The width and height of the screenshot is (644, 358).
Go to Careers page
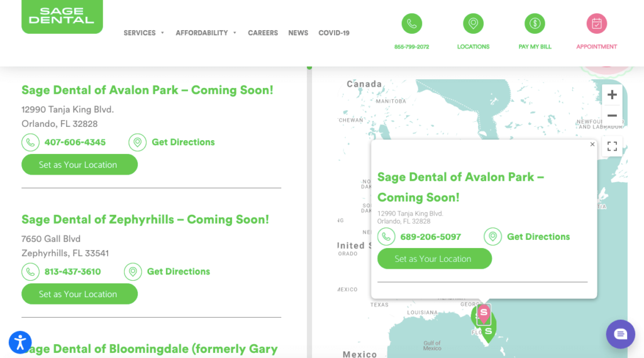click(x=263, y=33)
